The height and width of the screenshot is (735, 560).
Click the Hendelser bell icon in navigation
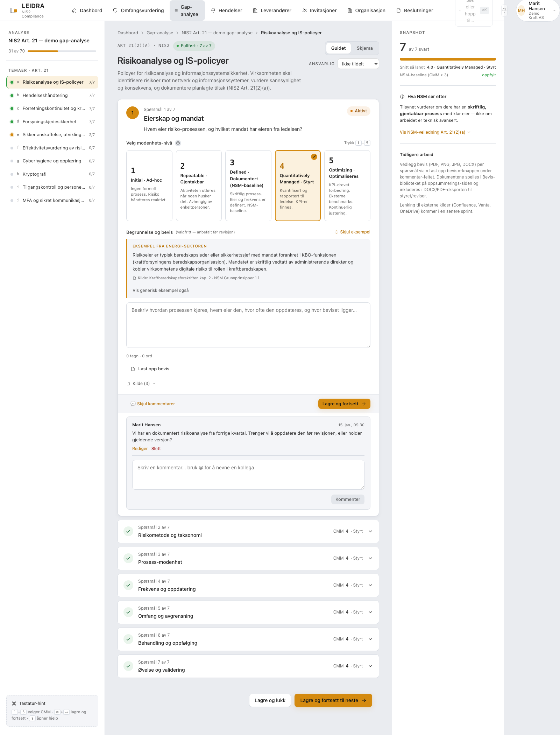(213, 10)
